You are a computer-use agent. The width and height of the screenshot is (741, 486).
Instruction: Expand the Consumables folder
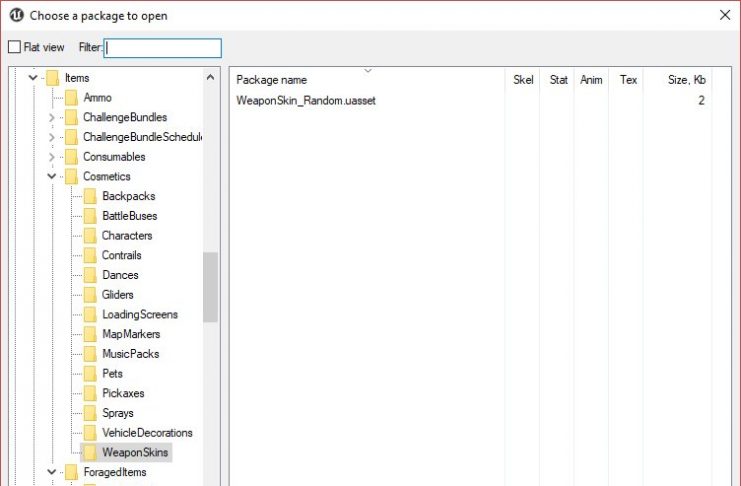click(52, 156)
